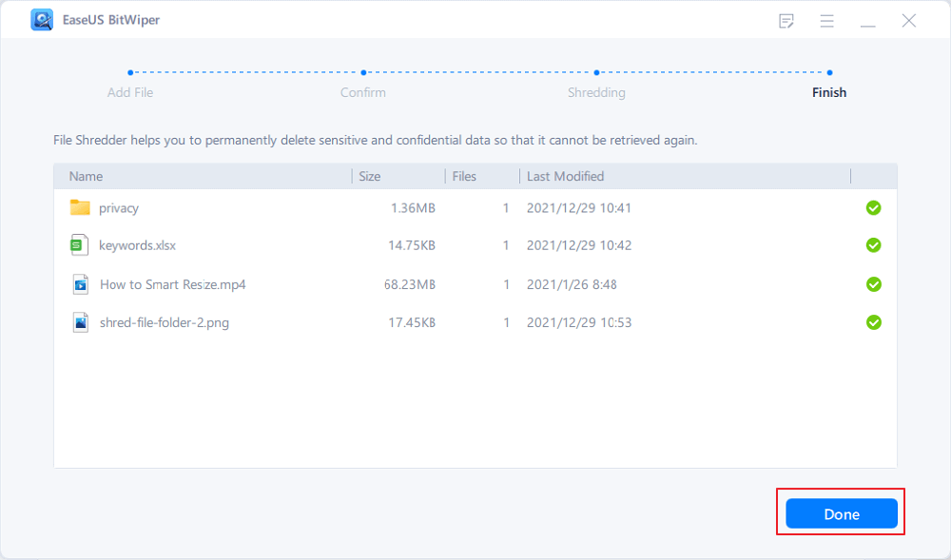Screen dimensions: 951x560
Task: Select the Confirm step label
Action: [363, 92]
